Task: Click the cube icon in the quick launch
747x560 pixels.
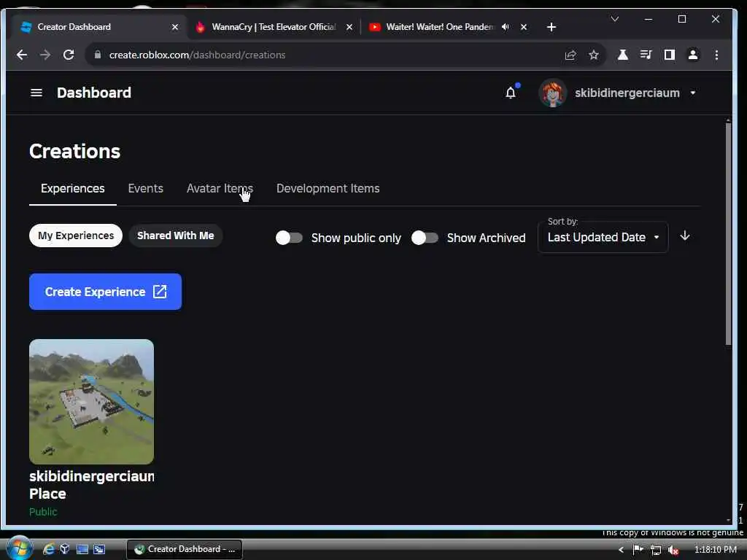Action: 65,549
